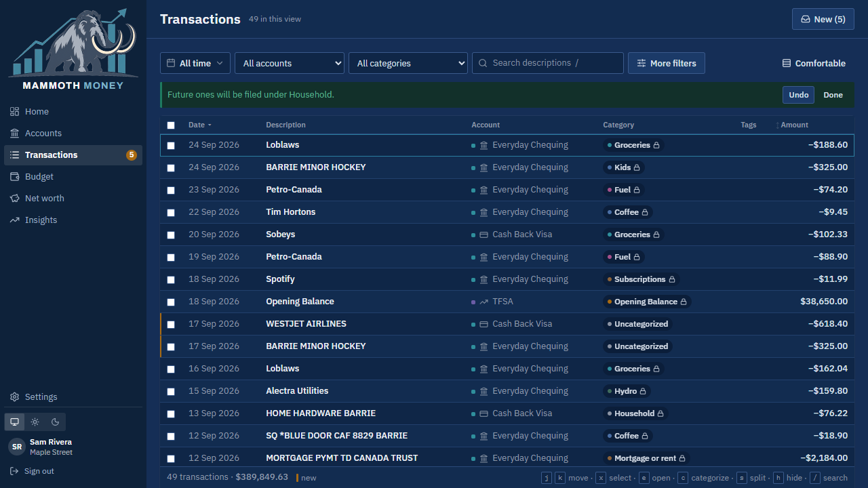This screenshot has height=488, width=868.
Task: Focus the Search descriptions field
Action: point(548,63)
